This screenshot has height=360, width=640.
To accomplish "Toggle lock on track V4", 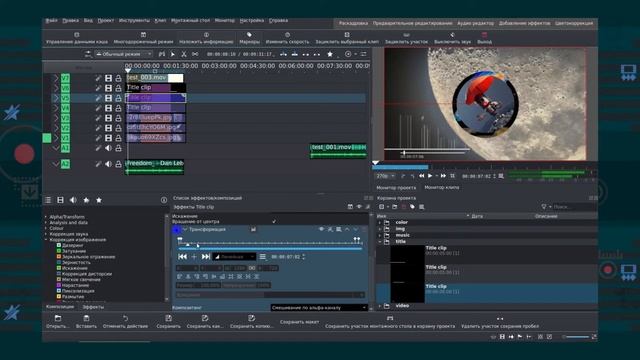I will pyautogui.click(x=118, y=108).
